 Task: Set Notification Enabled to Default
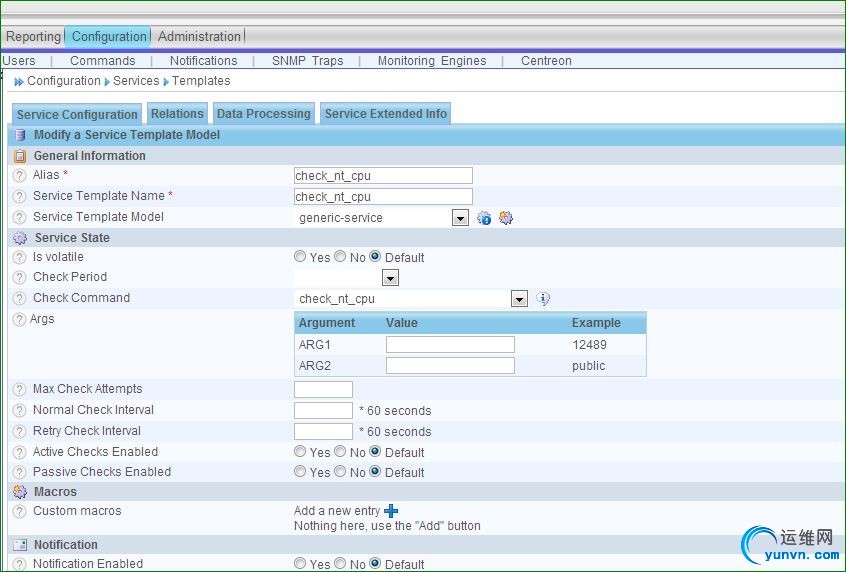(x=375, y=563)
